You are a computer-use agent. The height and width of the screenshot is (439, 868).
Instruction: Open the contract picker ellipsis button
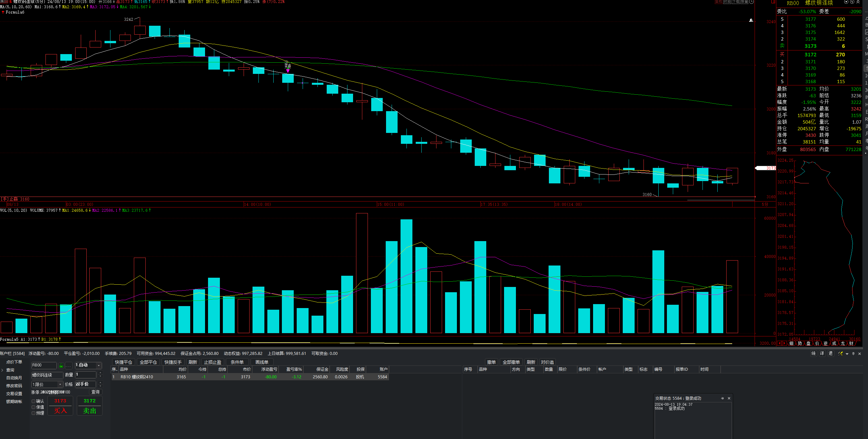pos(68,365)
